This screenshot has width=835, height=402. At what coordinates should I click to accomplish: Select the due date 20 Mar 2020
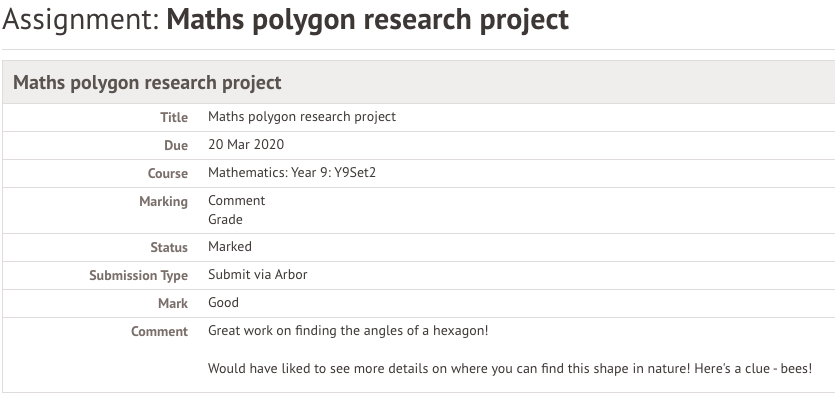pos(246,145)
